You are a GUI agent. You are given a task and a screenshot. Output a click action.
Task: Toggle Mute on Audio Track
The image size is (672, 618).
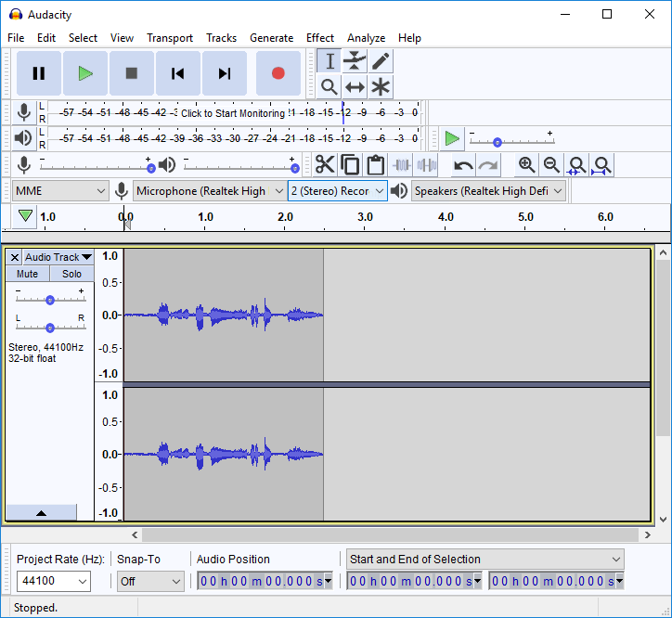coord(28,274)
